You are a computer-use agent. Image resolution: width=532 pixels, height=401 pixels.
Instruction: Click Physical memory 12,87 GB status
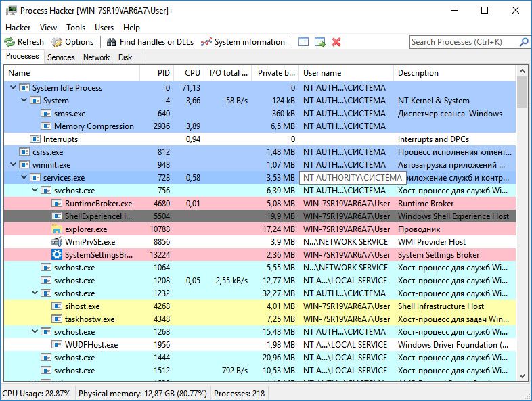(143, 394)
